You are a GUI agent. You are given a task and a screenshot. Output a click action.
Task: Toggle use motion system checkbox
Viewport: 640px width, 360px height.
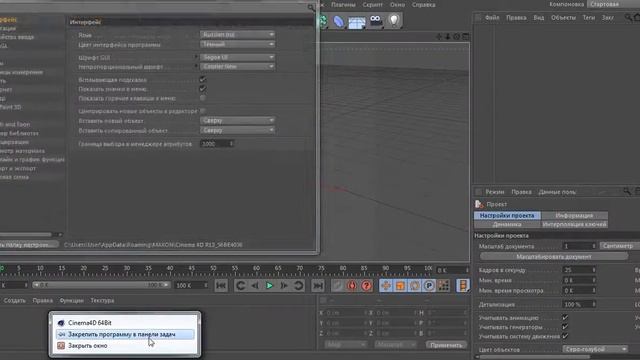click(565, 336)
